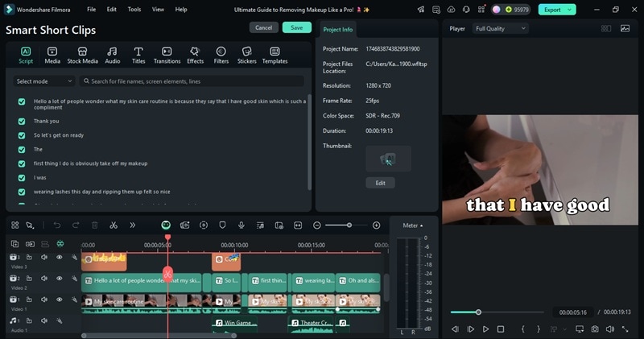Open the Stock Media tab

[x=83, y=55]
